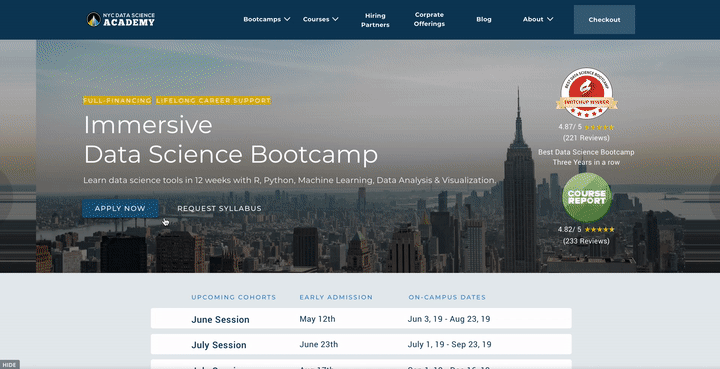720x369 pixels.
Task: Click the NYC Data Science Academy logo
Action: 121,19
